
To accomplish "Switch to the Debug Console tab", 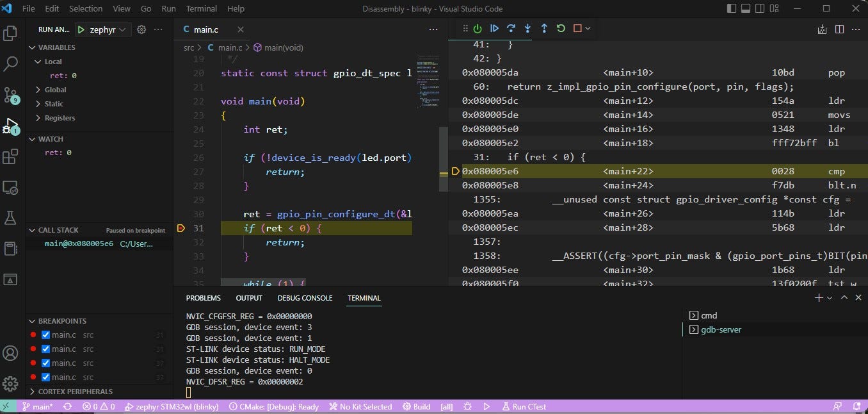I will click(305, 298).
